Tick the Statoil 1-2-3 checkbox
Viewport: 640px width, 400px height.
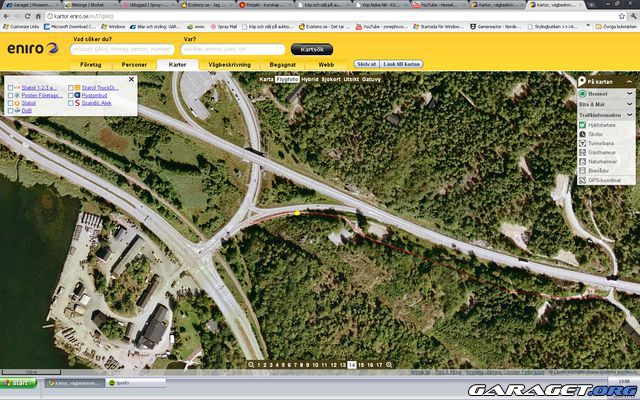(11, 88)
